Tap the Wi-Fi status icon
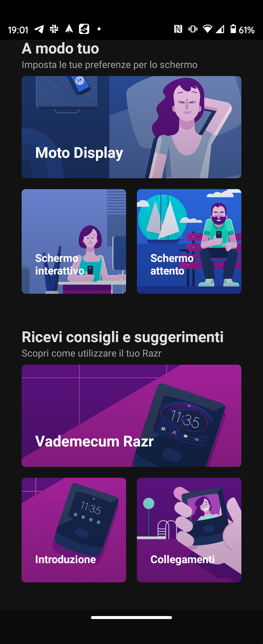 click(x=207, y=29)
